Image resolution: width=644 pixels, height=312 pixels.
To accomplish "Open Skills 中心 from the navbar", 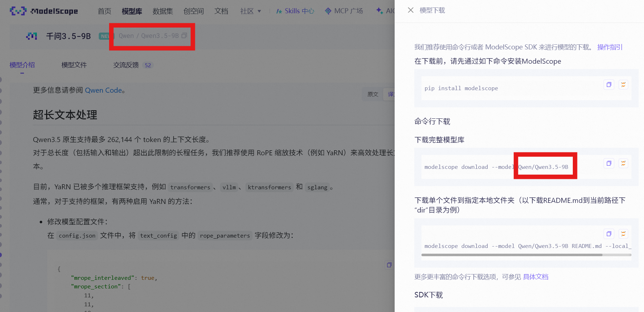I will [295, 11].
